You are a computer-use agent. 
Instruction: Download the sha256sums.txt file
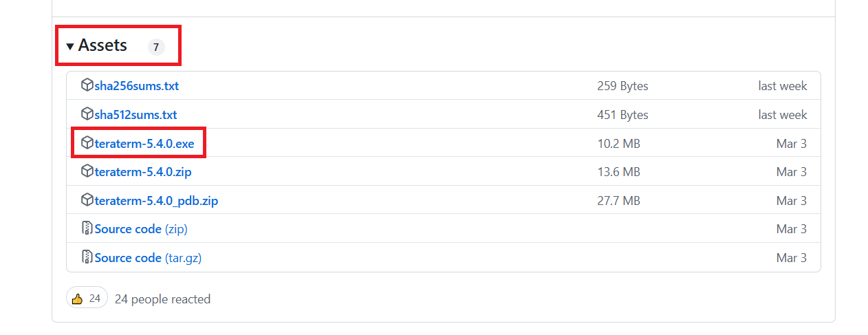[137, 86]
